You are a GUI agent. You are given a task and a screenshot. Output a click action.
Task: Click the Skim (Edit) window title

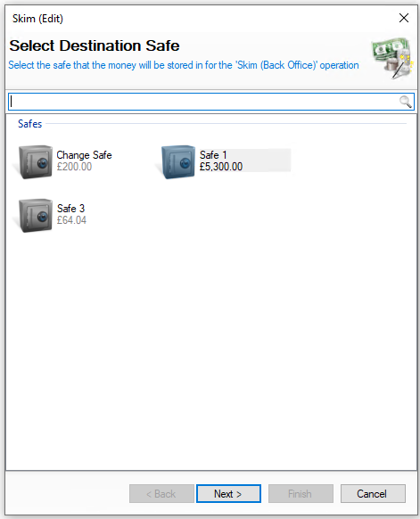tap(37, 19)
